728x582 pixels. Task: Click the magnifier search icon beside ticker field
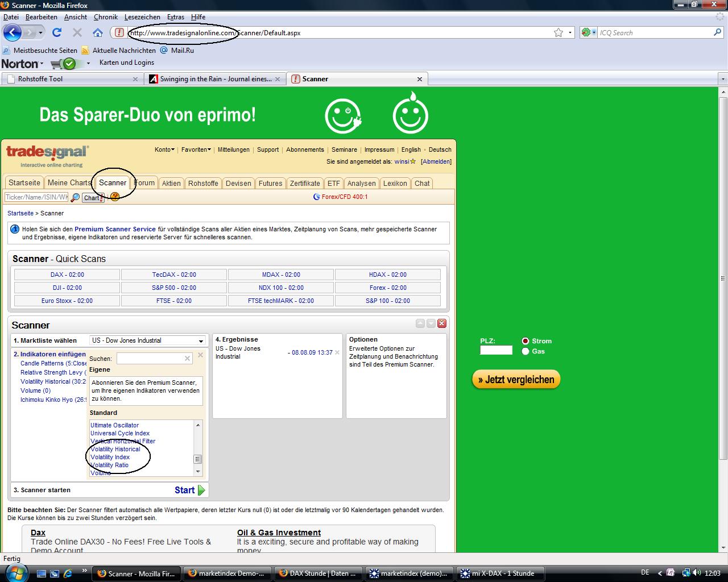point(75,198)
